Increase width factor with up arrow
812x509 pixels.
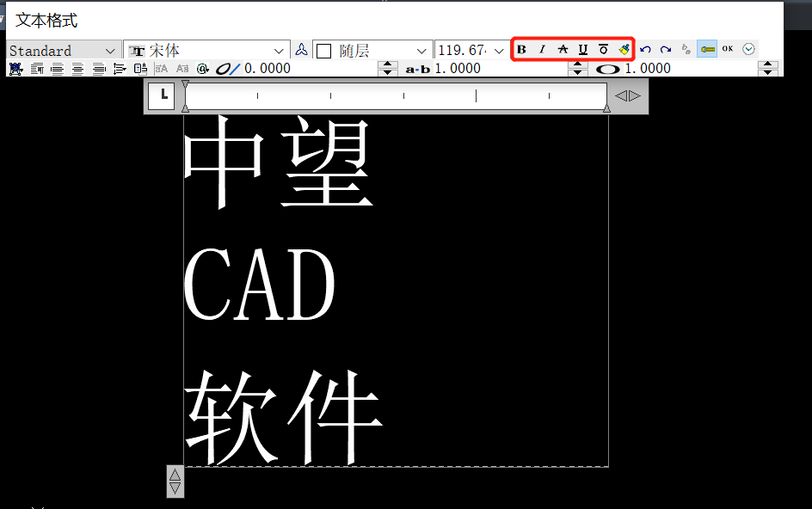[768, 64]
